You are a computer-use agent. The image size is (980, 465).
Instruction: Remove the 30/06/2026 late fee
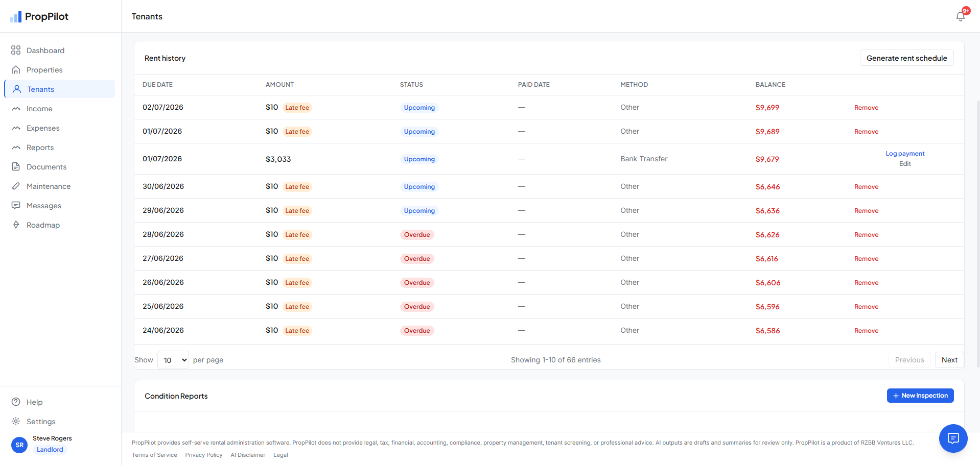[866, 186]
